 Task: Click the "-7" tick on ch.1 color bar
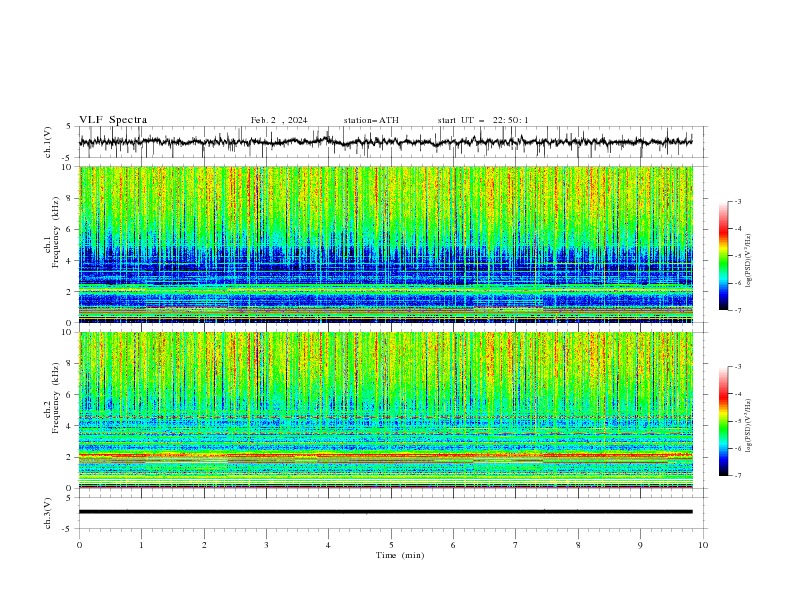click(738, 310)
